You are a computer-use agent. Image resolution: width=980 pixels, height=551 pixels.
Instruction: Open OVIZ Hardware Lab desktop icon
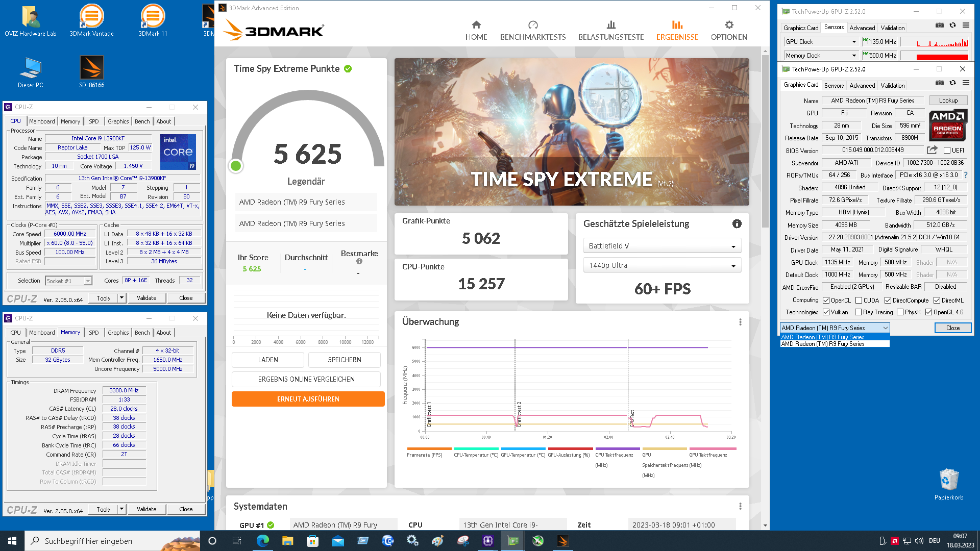pos(31,21)
